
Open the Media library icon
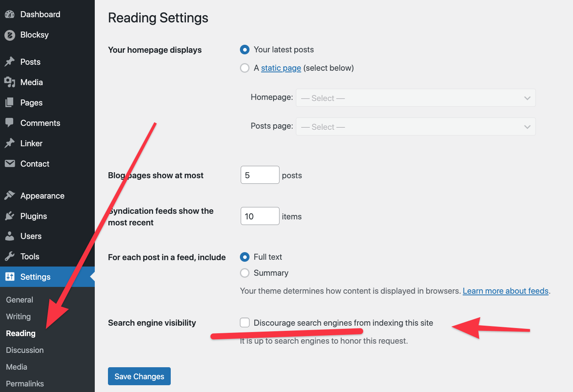pyautogui.click(x=10, y=82)
